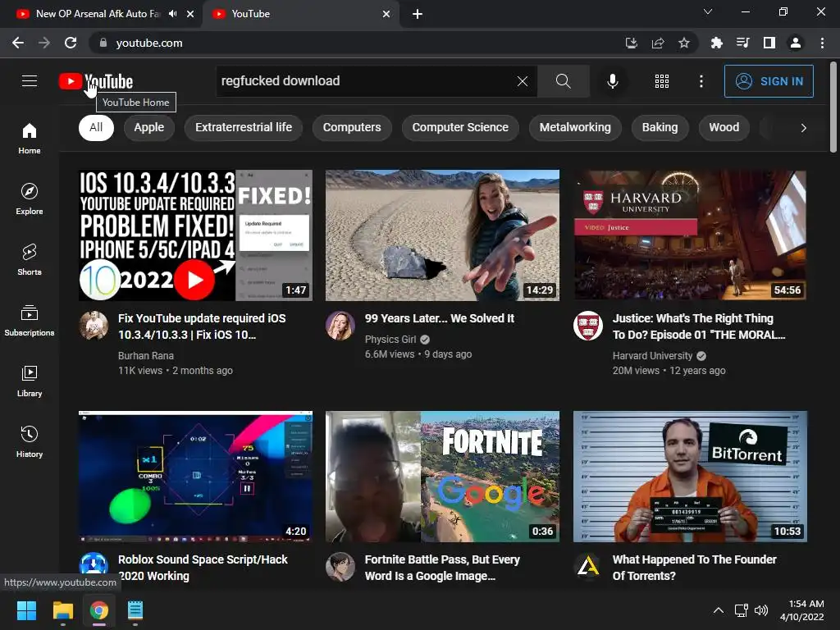The height and width of the screenshot is (630, 840).
Task: Open the BitTorrent founder video thumbnail
Action: click(690, 477)
